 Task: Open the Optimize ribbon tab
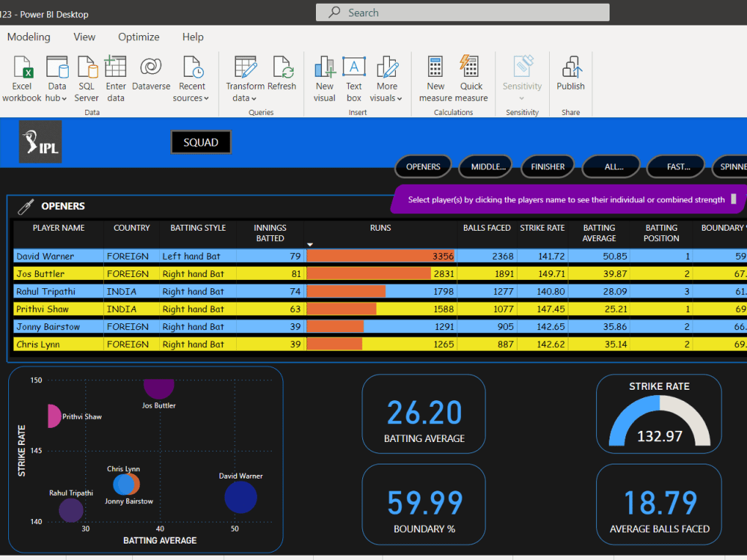coord(138,37)
